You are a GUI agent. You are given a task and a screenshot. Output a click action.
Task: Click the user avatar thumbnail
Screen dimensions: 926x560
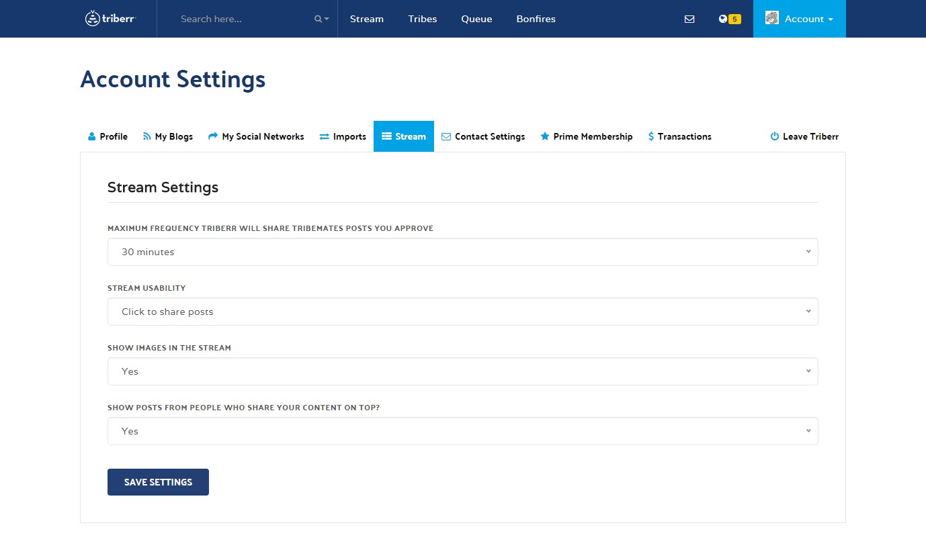(x=772, y=18)
